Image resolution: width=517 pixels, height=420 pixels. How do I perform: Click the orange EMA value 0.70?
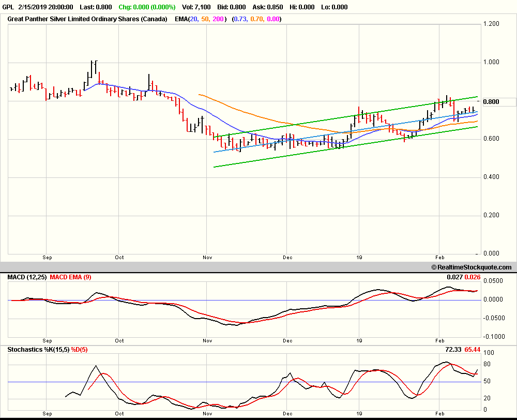(256, 19)
